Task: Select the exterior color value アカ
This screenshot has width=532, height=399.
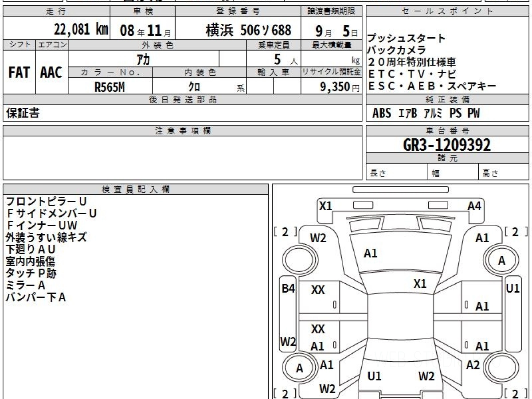Action: point(144,59)
